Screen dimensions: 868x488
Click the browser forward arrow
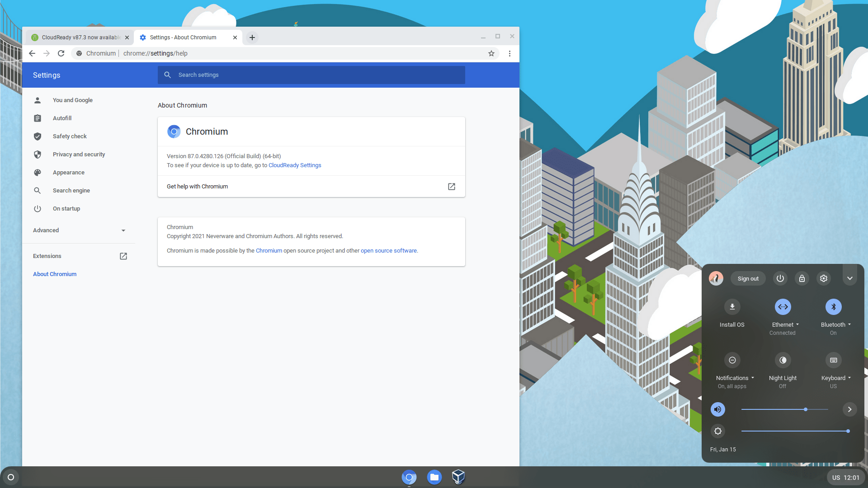coord(47,53)
